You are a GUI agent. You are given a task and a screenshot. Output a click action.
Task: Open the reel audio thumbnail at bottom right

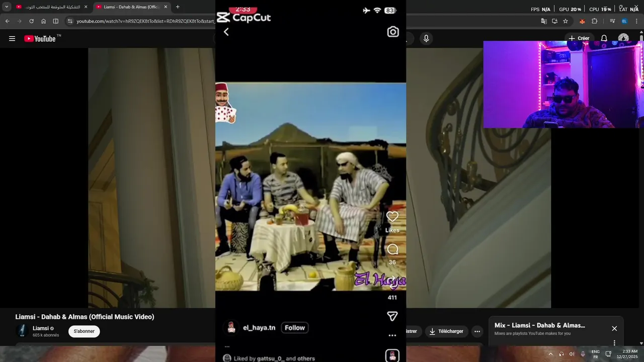click(392, 355)
